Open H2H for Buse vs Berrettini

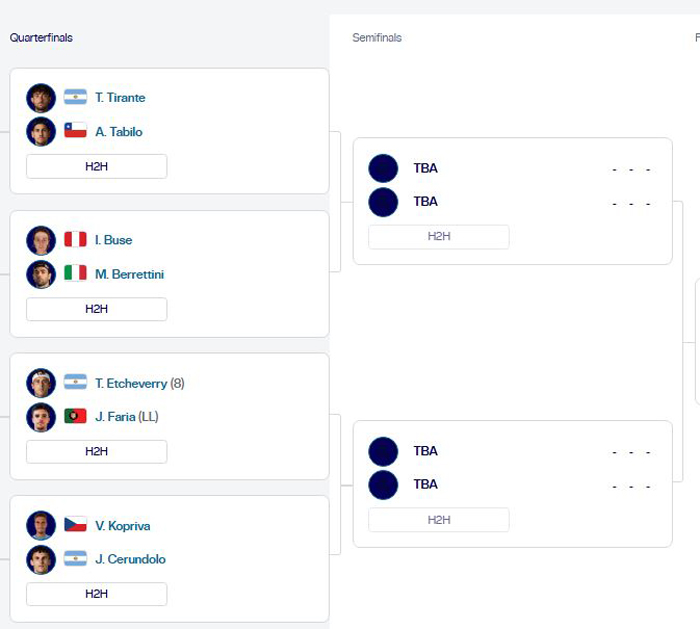click(96, 309)
